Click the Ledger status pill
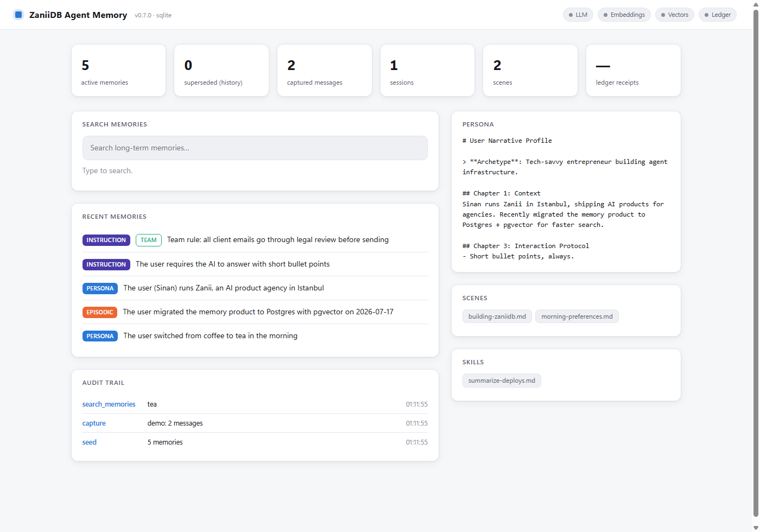Image resolution: width=760 pixels, height=532 pixels. 718,15
